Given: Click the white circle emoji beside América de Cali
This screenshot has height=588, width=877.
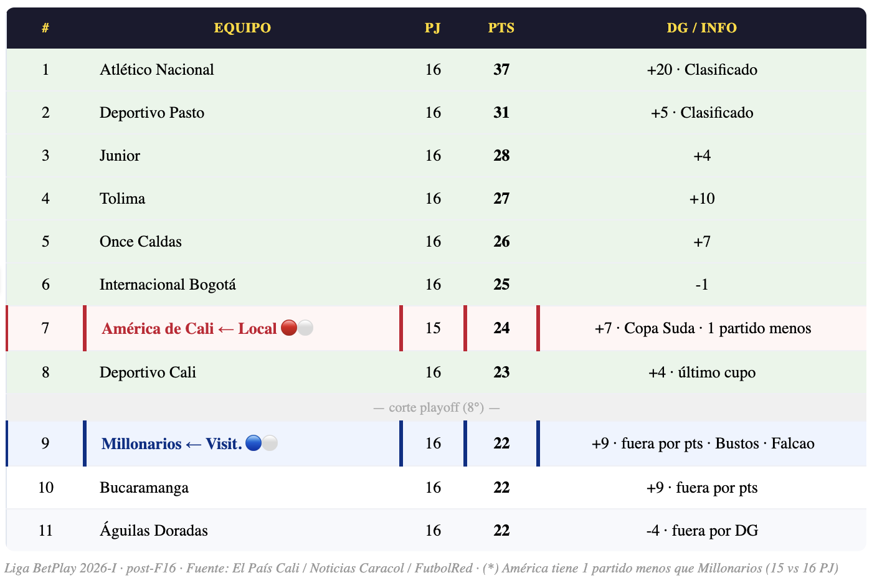Looking at the screenshot, I should 305,328.
